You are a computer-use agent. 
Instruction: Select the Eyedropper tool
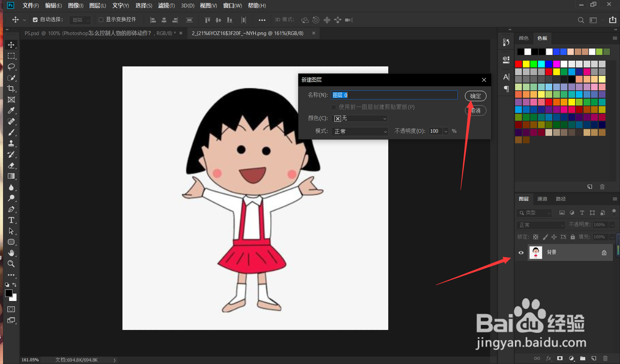[x=11, y=111]
